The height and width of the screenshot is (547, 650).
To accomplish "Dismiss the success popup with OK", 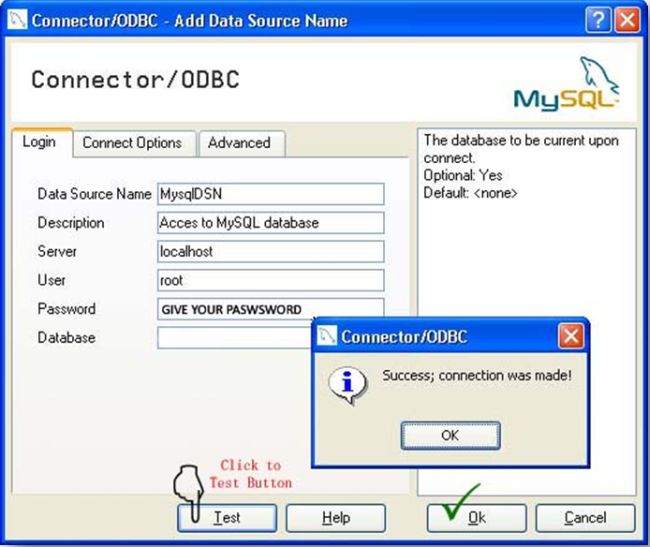I will (x=451, y=436).
